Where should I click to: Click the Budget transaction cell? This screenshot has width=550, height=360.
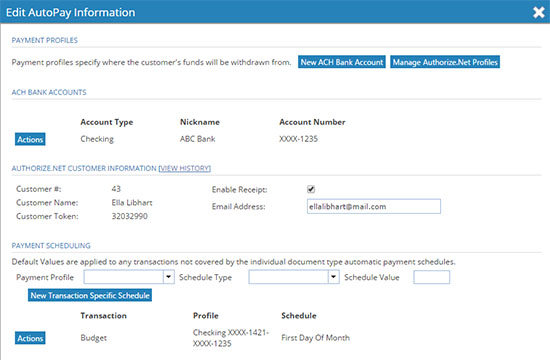93,338
